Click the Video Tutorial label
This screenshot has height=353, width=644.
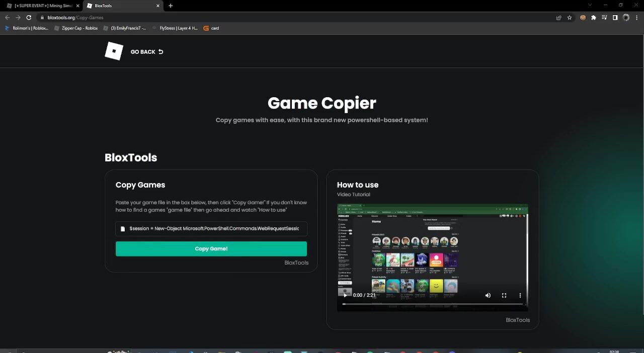click(x=354, y=195)
